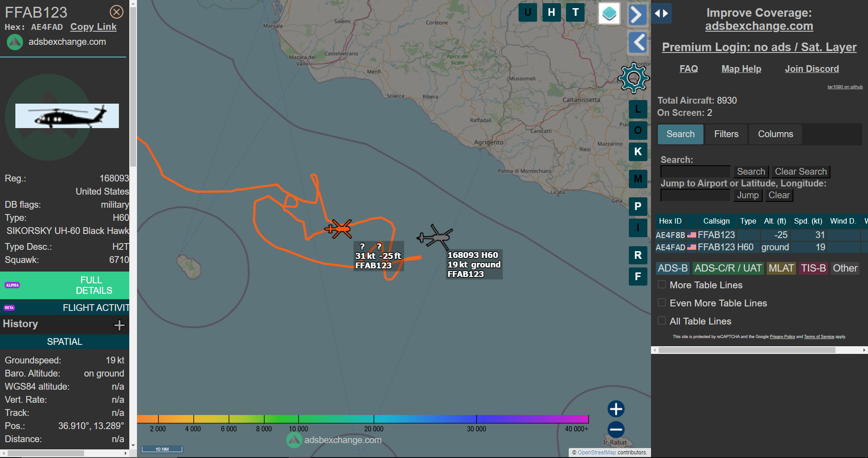
Task: Switch to the Search tab
Action: (680, 134)
